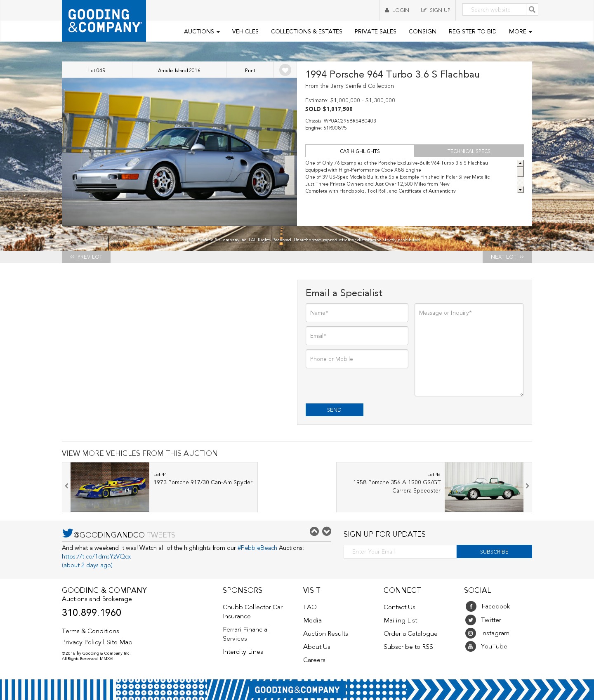The width and height of the screenshot is (594, 700).
Task: Open YouTube social icon
Action: click(471, 646)
